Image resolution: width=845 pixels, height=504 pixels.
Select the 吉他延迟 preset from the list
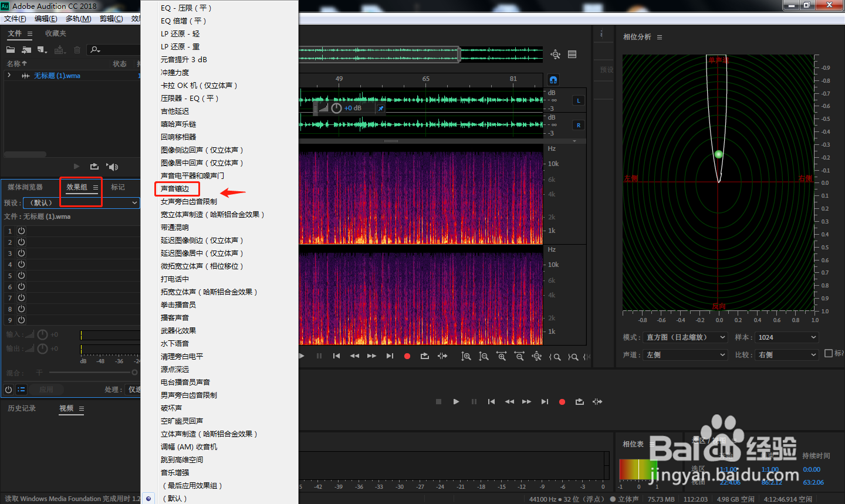175,111
